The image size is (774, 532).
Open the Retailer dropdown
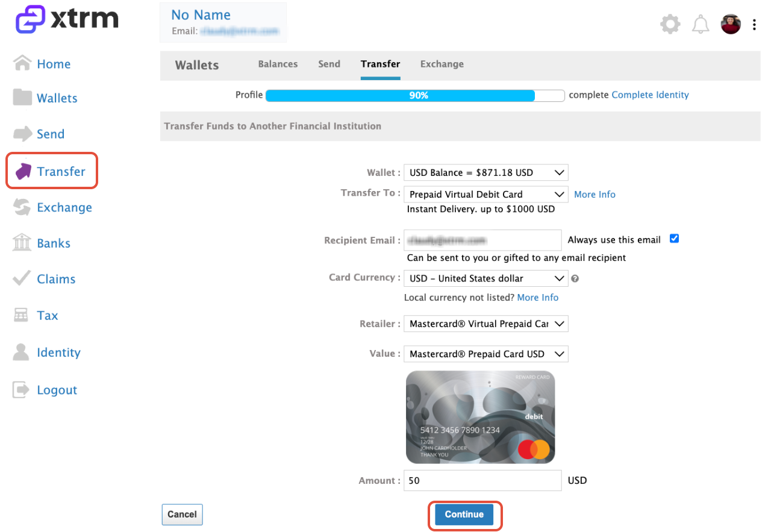click(486, 324)
